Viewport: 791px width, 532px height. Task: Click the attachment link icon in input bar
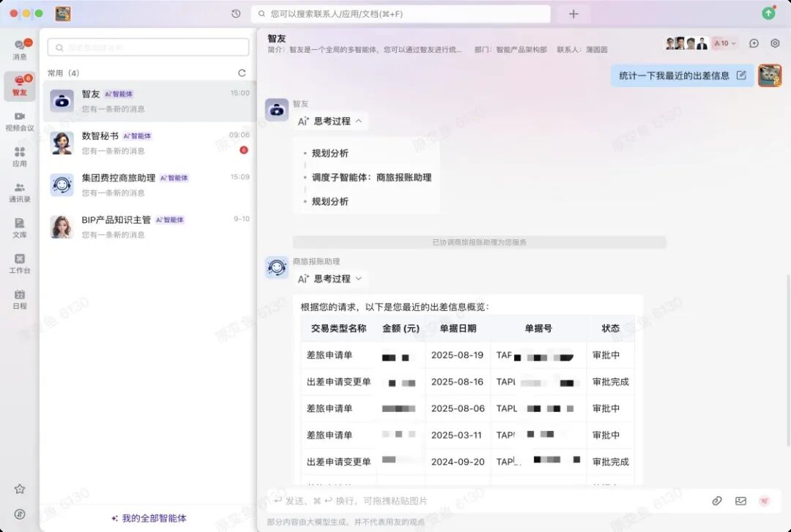pos(717,501)
